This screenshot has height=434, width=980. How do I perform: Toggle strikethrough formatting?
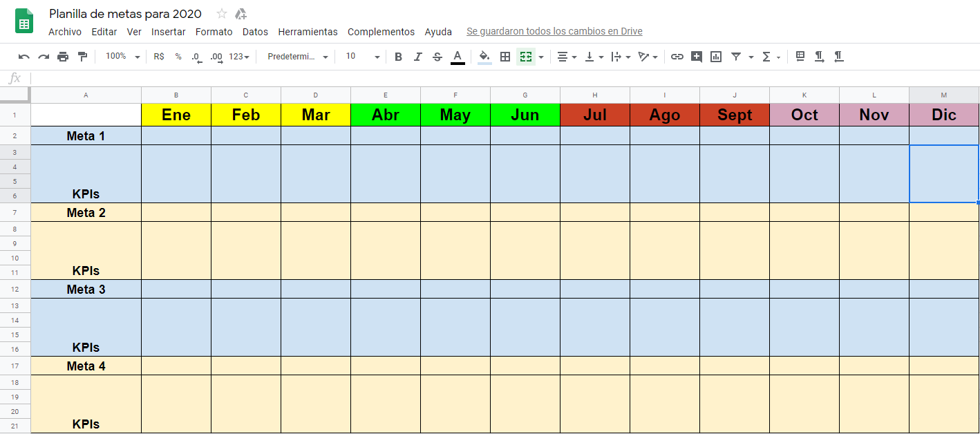[x=437, y=57]
